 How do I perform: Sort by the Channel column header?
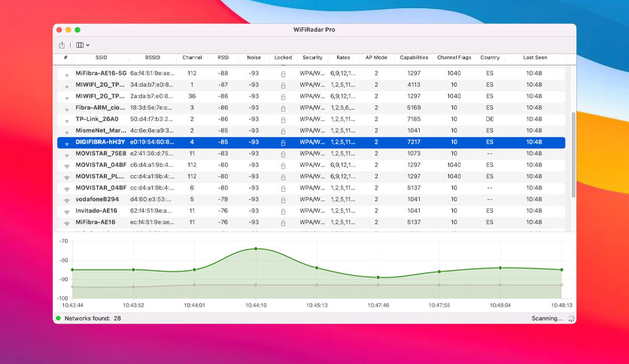click(x=192, y=58)
